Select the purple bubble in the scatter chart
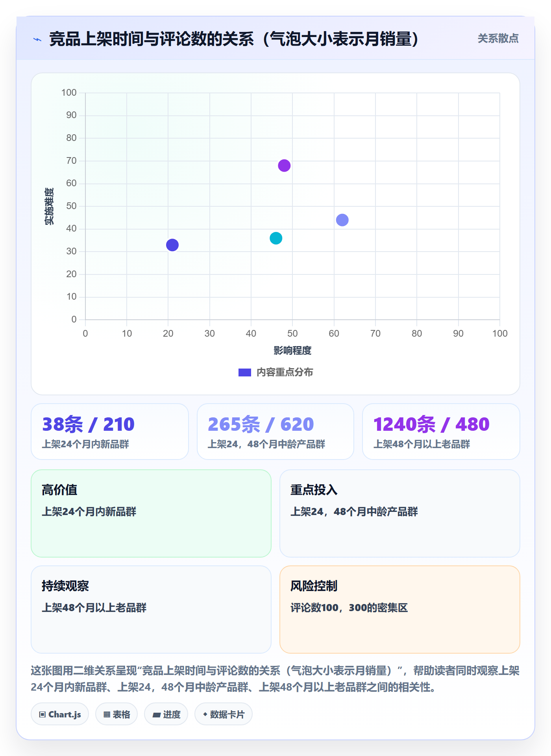The width and height of the screenshot is (551, 756). [284, 166]
